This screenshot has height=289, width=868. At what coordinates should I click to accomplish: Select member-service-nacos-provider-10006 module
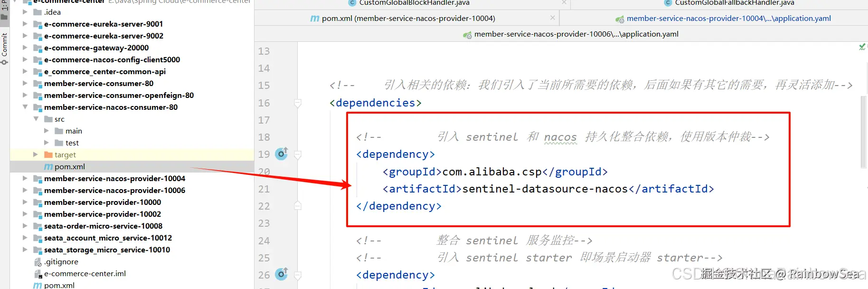click(114, 190)
